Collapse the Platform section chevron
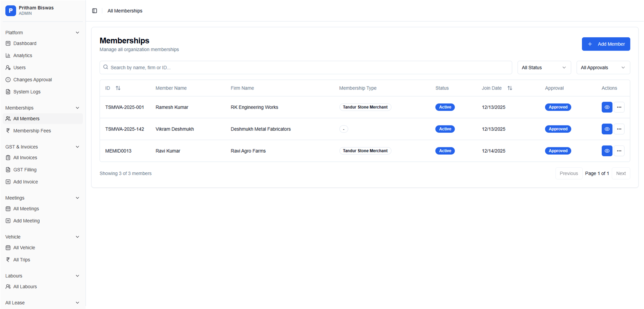Screen dimensions: 644x309 coord(77,33)
